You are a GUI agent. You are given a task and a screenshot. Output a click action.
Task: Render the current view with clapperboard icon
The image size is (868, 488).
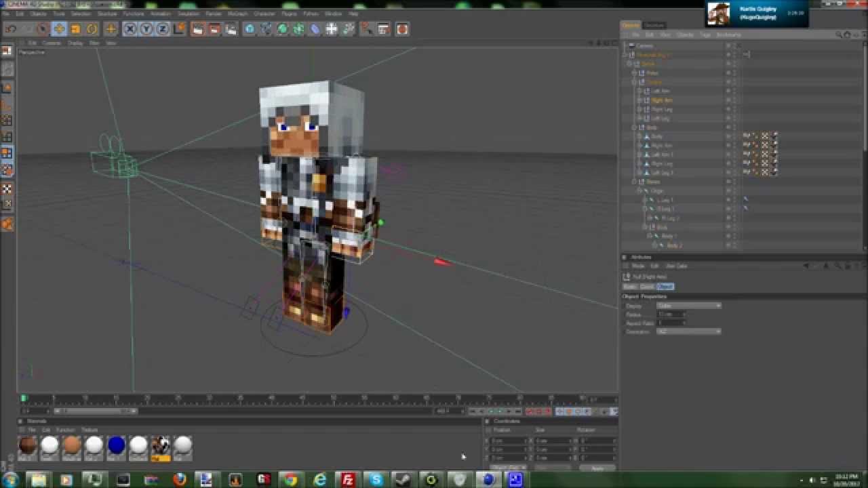coord(197,29)
